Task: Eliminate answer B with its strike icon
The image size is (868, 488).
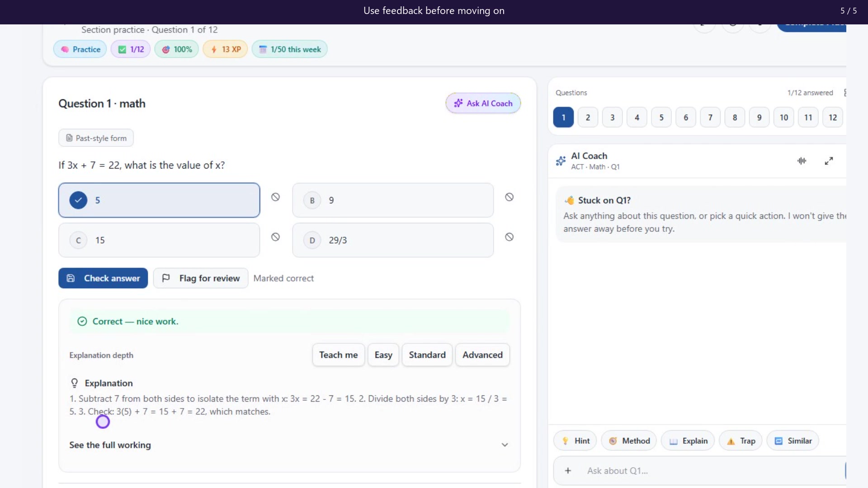Action: [x=509, y=197]
